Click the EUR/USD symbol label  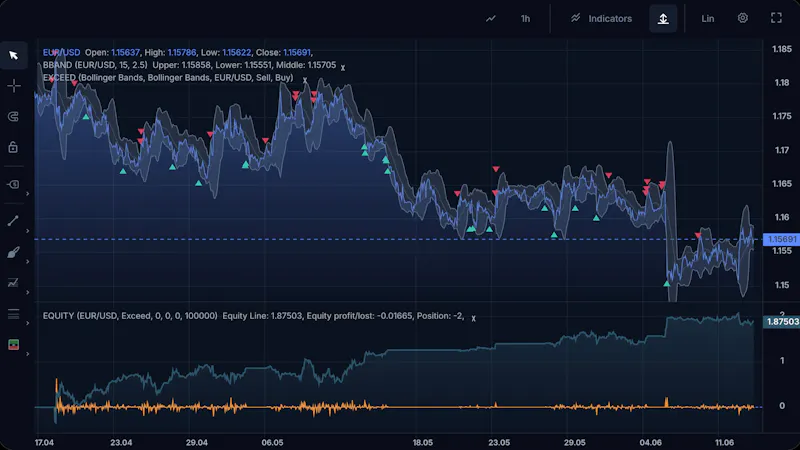(x=61, y=53)
